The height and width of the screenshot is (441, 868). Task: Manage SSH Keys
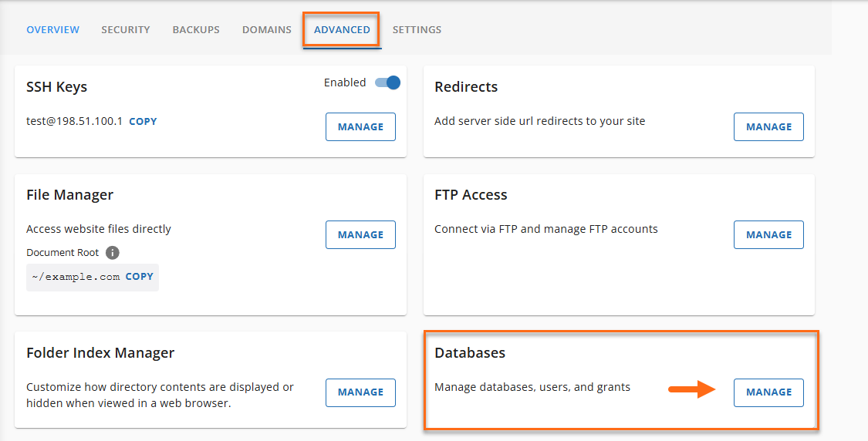point(360,127)
